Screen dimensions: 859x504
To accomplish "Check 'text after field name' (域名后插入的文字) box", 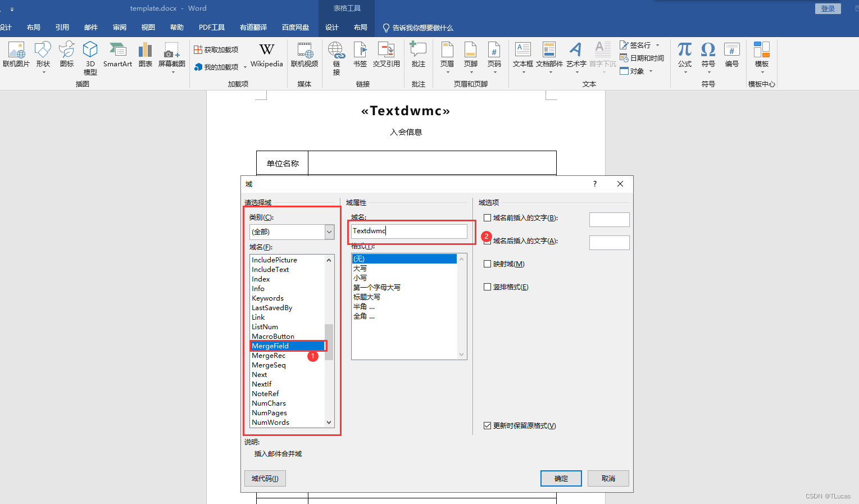I will [487, 241].
